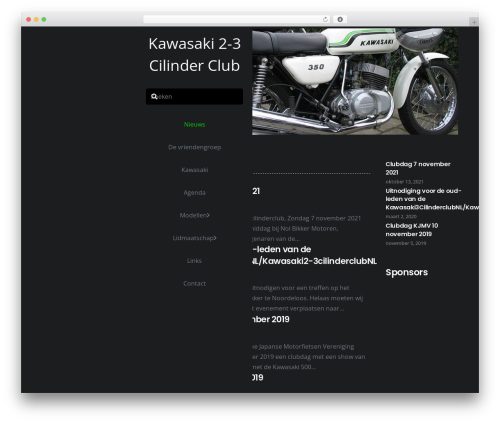500x423 pixels.
Task: Open the Kawasaki menu item
Action: click(x=194, y=170)
